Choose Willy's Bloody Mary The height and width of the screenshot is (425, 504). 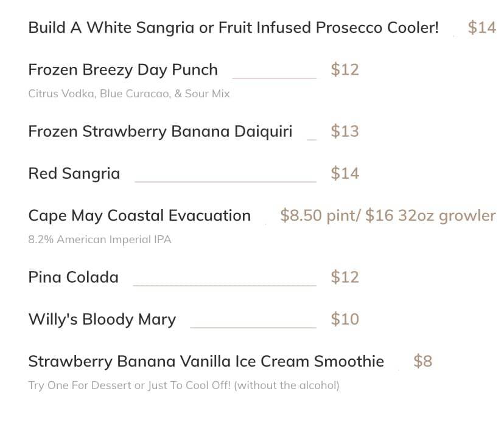102,320
